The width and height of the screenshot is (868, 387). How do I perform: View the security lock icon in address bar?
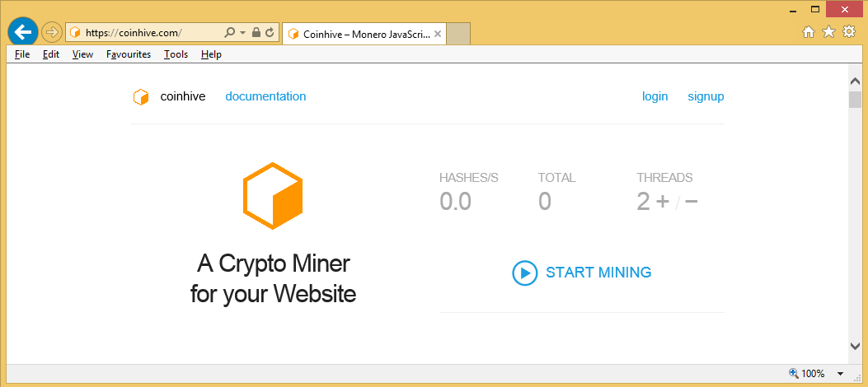tap(256, 33)
